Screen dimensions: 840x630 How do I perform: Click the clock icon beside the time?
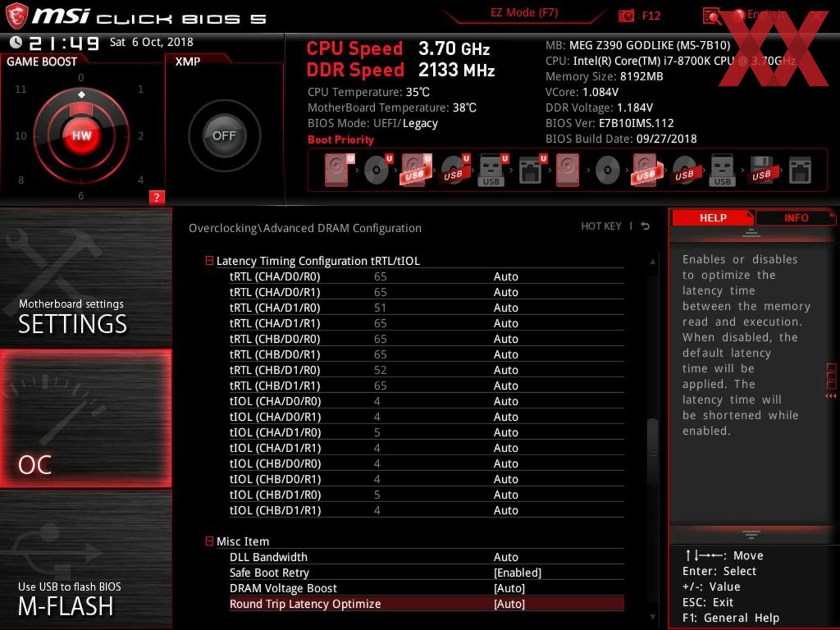16,42
